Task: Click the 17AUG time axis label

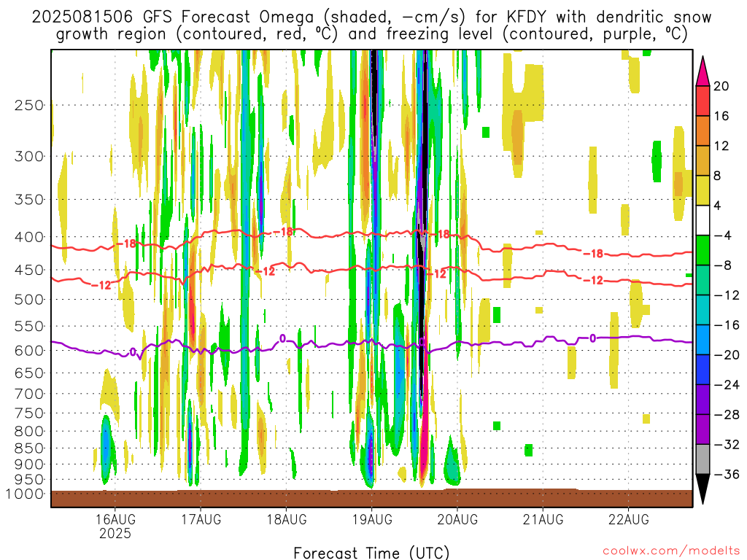Action: point(201,519)
